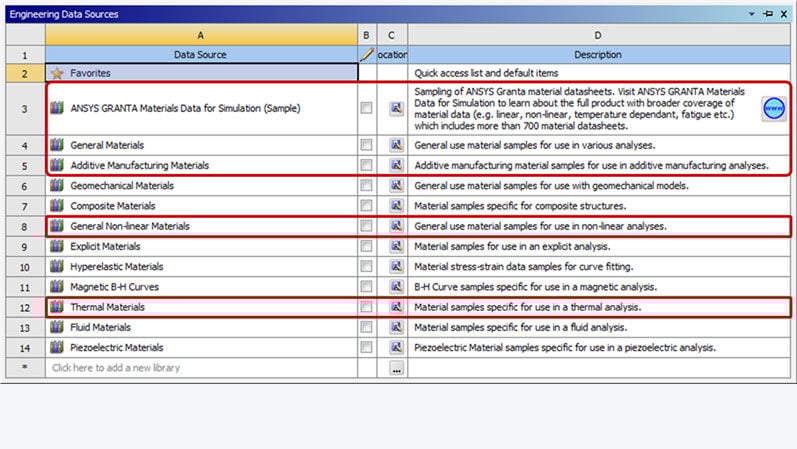Select the Data Source column header
Screen dimensions: 797x449
point(201,54)
